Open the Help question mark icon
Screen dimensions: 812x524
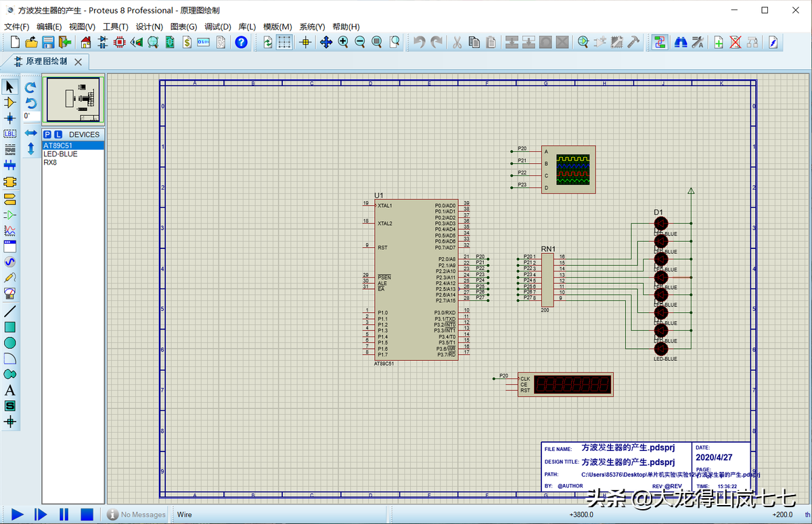click(x=241, y=42)
